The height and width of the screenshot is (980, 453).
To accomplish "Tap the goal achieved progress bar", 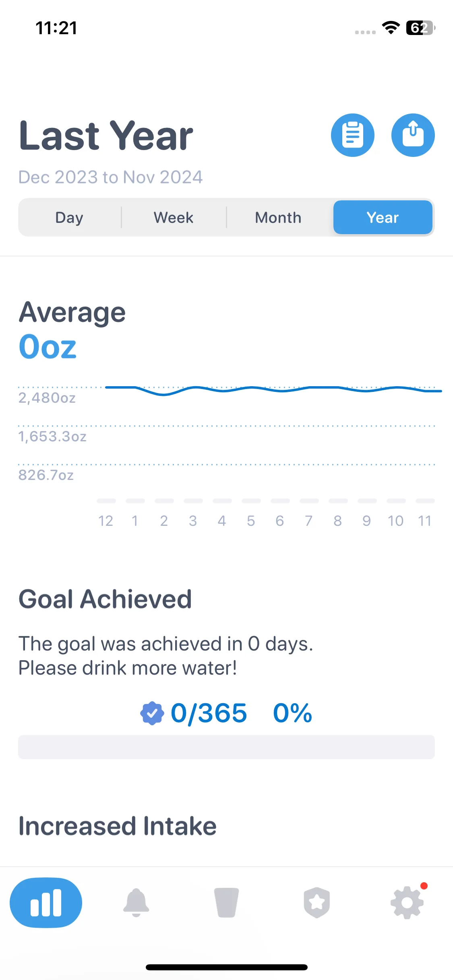I will click(x=226, y=747).
